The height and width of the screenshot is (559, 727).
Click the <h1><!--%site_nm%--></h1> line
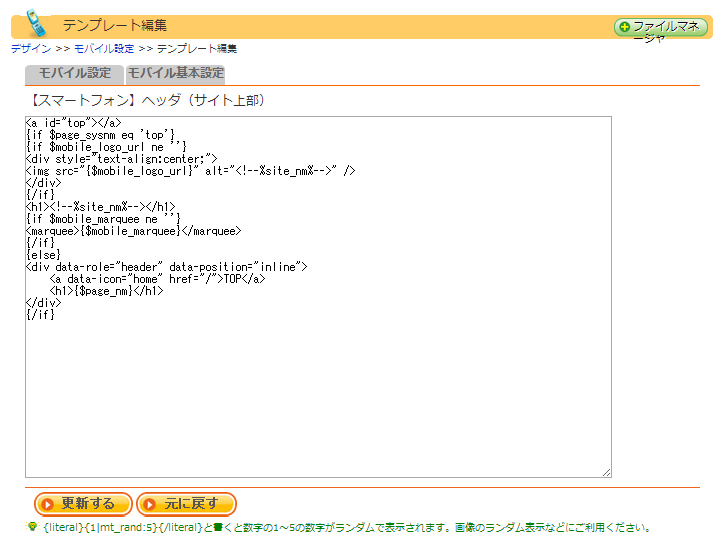(x=101, y=207)
